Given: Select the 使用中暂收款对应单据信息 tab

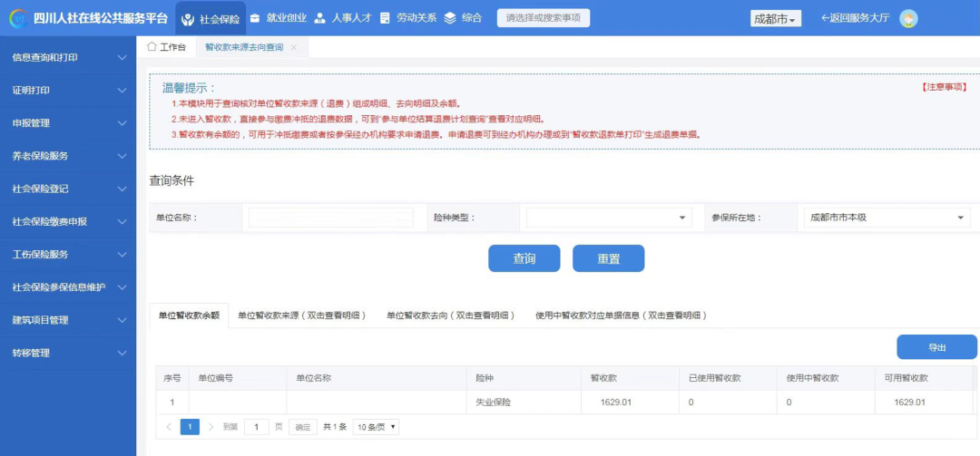Looking at the screenshot, I should tap(622, 315).
